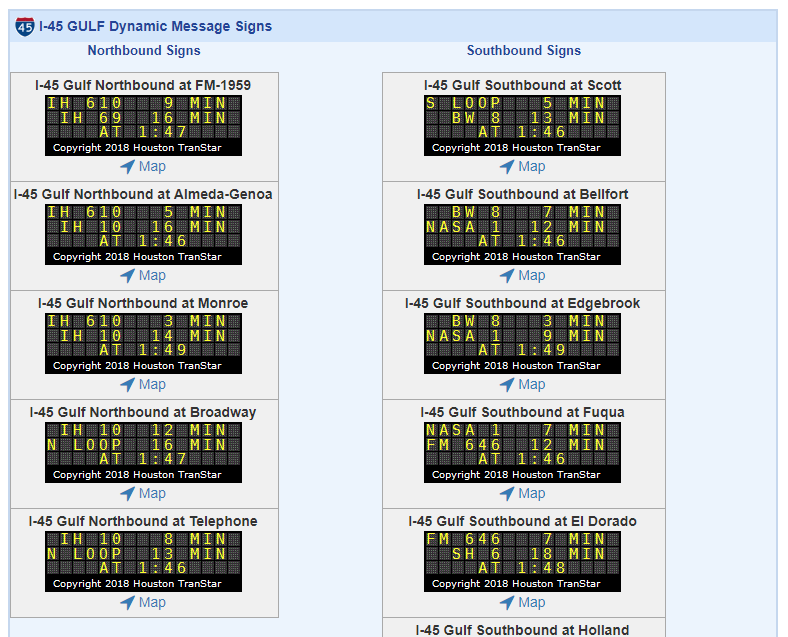View the Telephone northbound message sign image
This screenshot has width=788, height=637.
143,562
